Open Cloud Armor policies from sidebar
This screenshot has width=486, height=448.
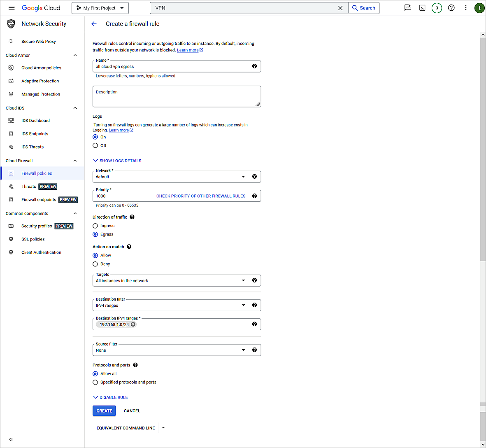[41, 68]
